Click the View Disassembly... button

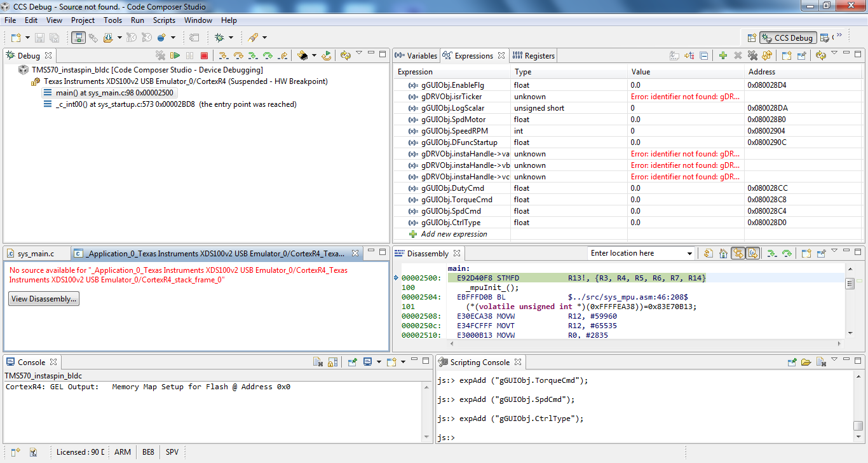point(44,299)
